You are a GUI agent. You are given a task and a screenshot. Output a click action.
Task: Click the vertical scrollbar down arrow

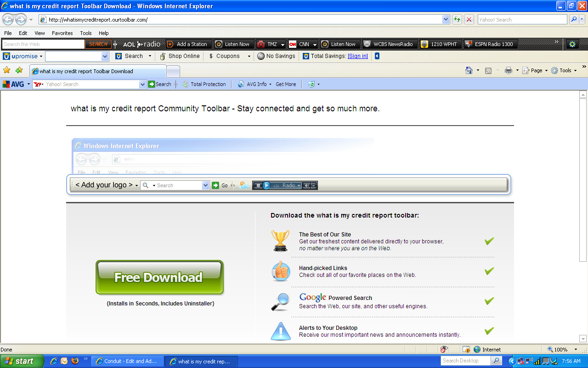pos(583,339)
